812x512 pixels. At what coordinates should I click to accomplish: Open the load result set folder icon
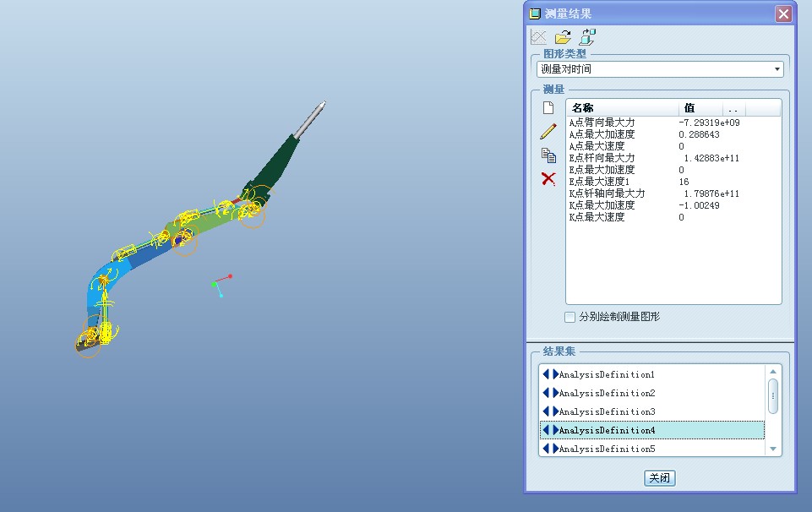[x=563, y=37]
